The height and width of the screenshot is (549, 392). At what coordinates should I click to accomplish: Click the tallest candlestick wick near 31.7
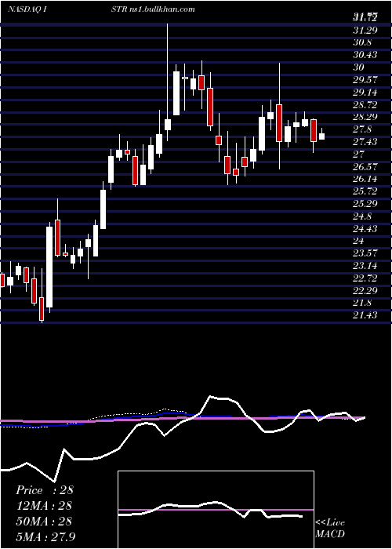167,70
